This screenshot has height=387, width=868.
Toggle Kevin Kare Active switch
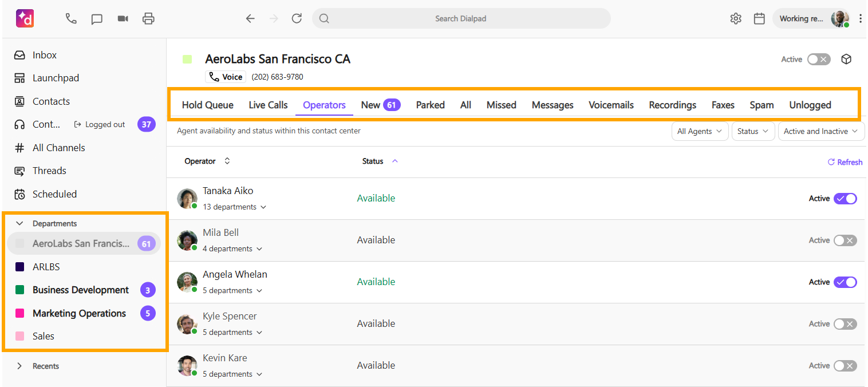pyautogui.click(x=845, y=365)
